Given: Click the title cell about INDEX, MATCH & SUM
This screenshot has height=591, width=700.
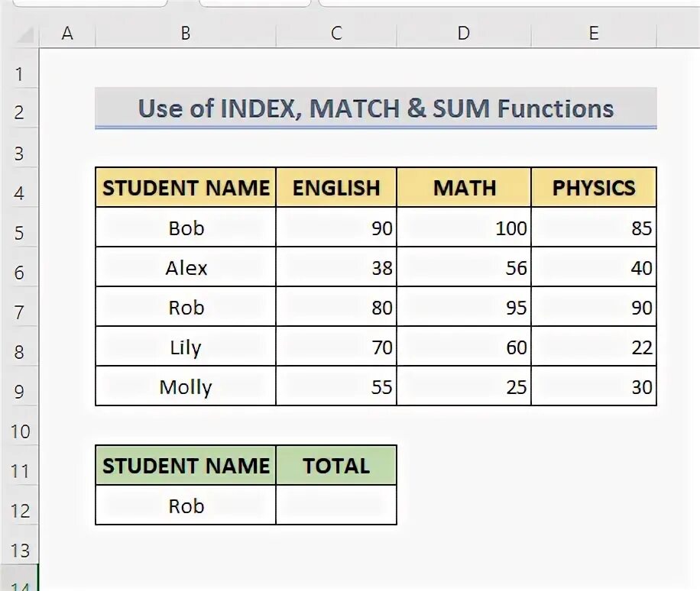Looking at the screenshot, I should click(375, 108).
